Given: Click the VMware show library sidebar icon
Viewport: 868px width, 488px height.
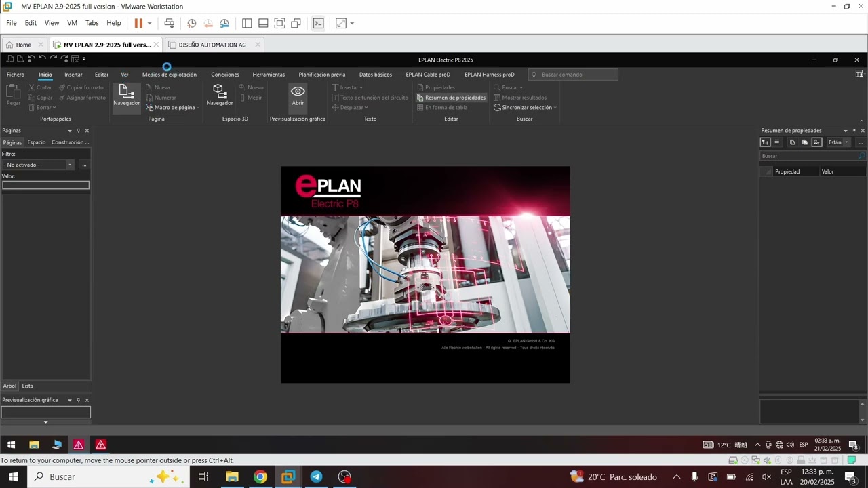Looking at the screenshot, I should click(x=247, y=23).
